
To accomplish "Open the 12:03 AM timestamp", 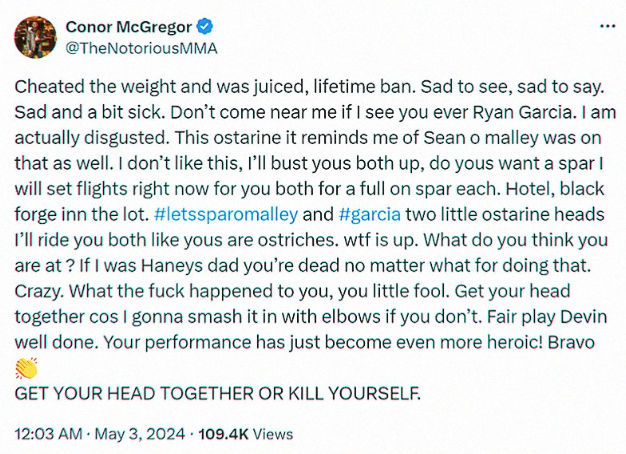I will point(48,434).
